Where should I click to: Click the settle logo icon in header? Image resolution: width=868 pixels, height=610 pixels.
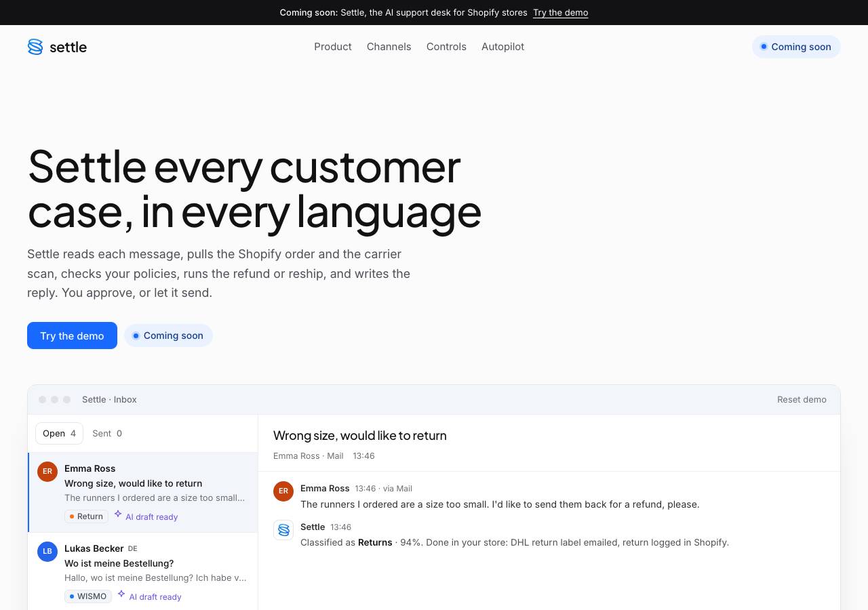click(35, 47)
